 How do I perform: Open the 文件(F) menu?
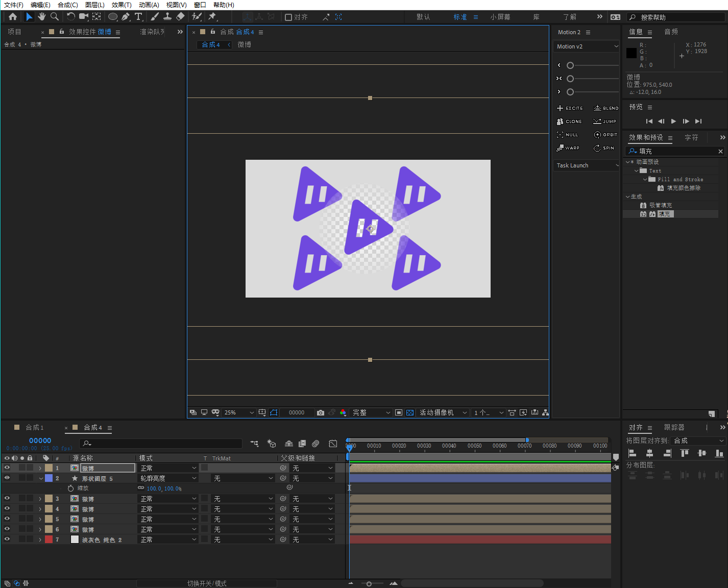click(x=14, y=5)
